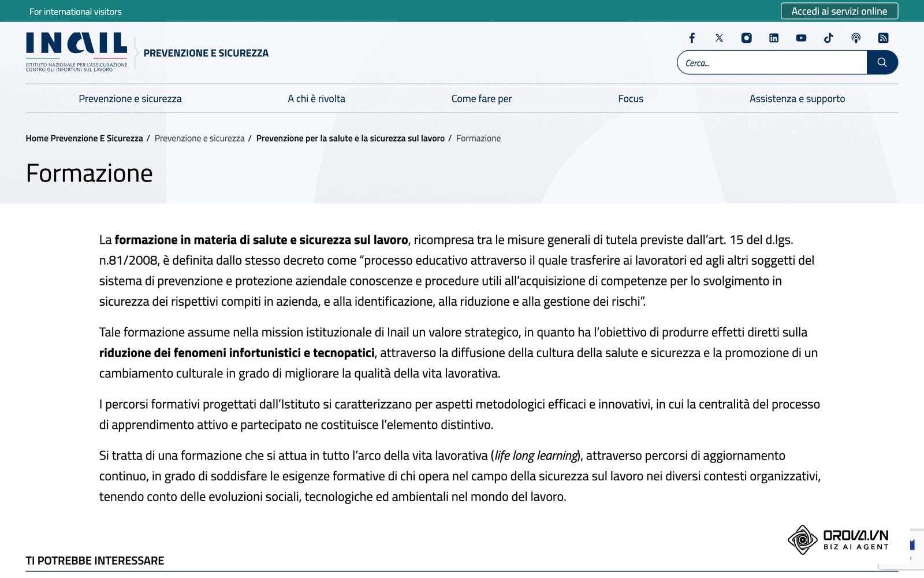
Task: Open the podcast icon in header
Action: [856, 38]
